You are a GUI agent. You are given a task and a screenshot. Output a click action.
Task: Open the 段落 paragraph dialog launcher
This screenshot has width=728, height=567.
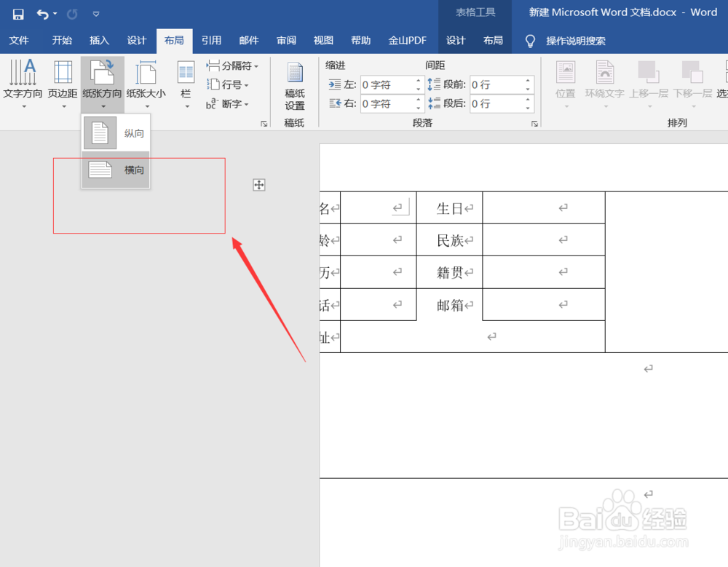535,124
